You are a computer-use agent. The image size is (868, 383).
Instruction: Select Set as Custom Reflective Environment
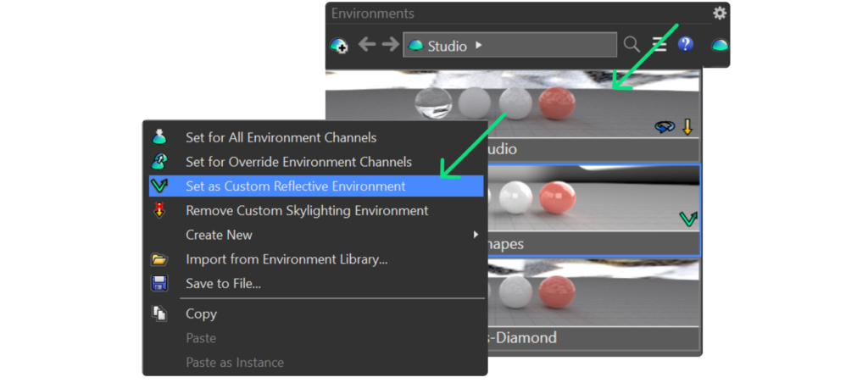[x=296, y=186]
